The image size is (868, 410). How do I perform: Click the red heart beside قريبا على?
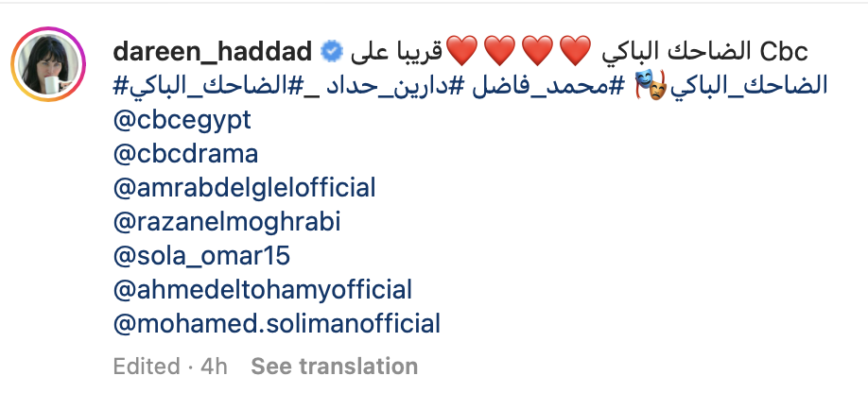tap(462, 48)
